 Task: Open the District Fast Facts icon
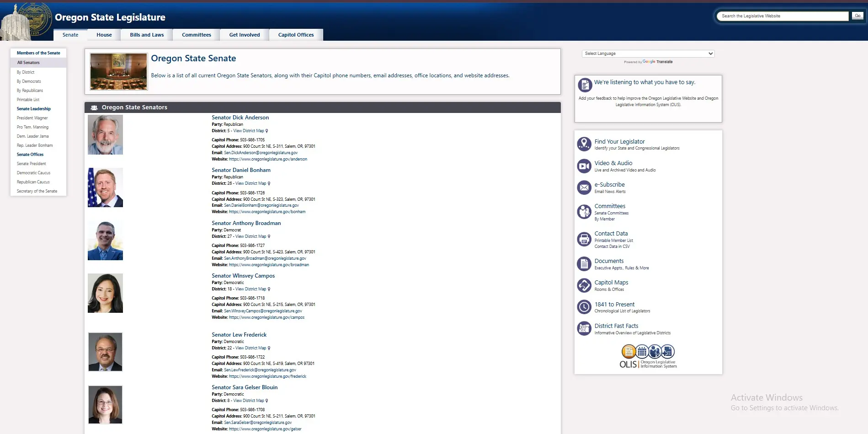pos(584,328)
